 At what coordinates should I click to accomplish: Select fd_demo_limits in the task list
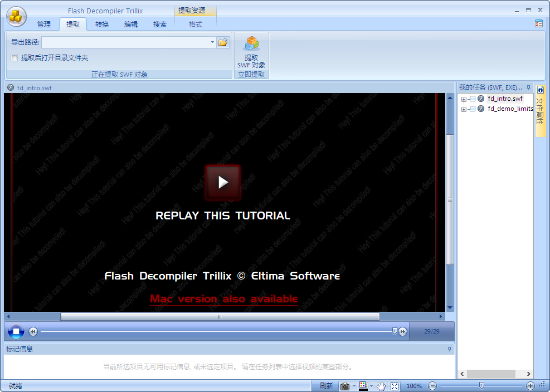(510, 109)
